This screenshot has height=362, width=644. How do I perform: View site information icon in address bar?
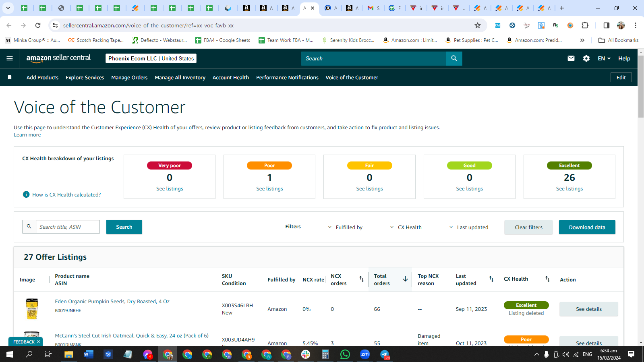click(55, 25)
